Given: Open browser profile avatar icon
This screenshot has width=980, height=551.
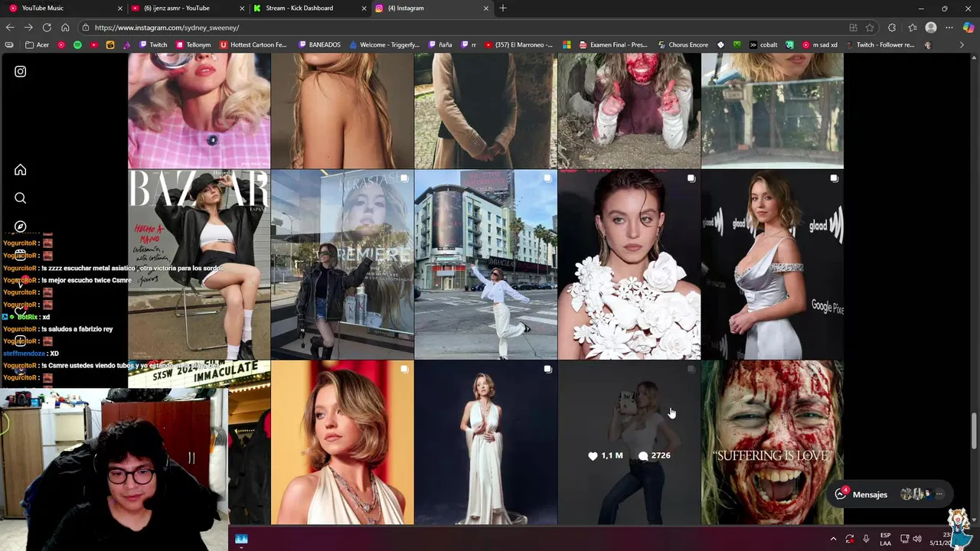Looking at the screenshot, I should (x=931, y=28).
